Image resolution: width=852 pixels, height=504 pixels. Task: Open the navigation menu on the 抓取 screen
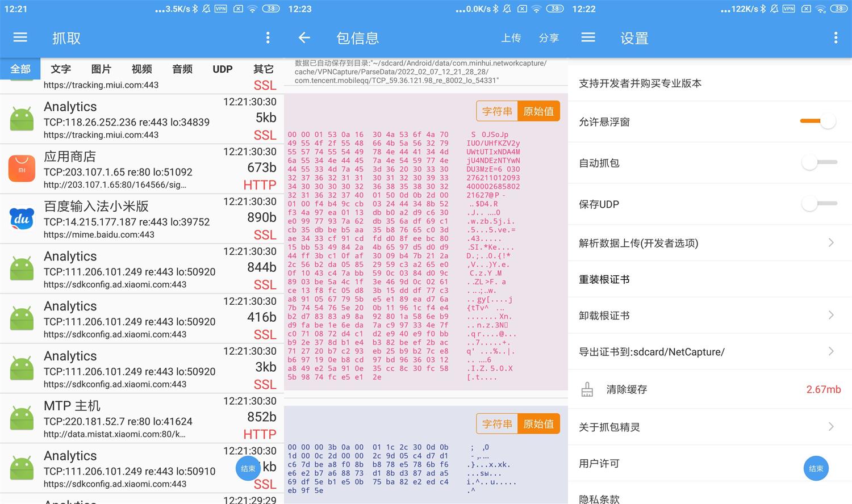tap(20, 37)
